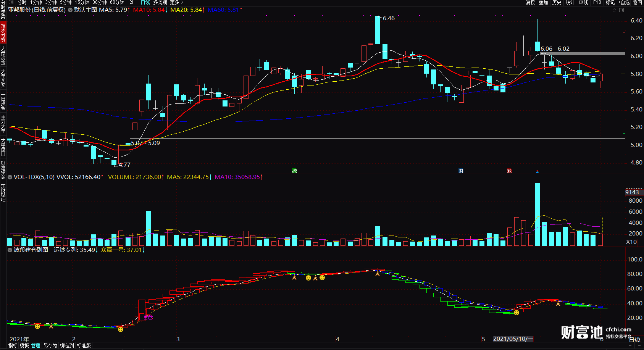Select the 日线 daily period tab

145,2
